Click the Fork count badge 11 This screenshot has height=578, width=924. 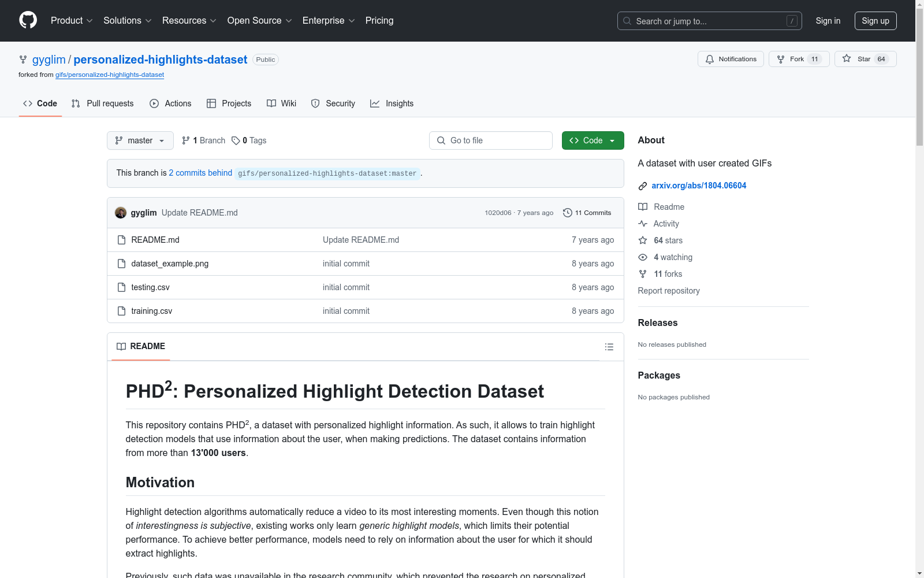point(815,59)
